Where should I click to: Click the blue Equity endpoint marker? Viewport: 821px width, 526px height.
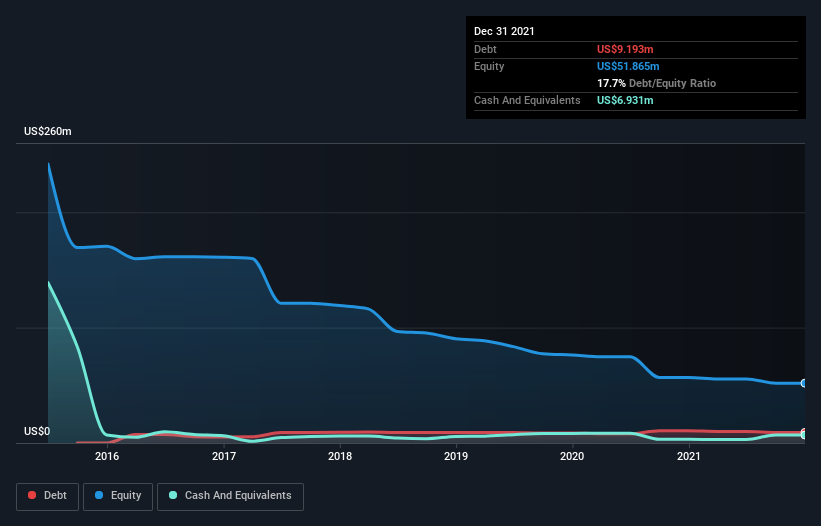(804, 383)
